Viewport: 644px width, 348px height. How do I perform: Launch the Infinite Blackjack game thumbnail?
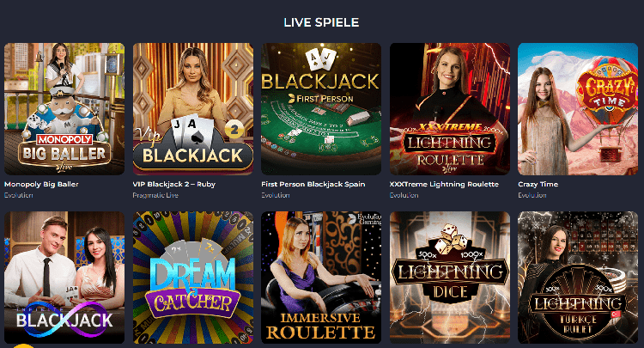click(x=64, y=278)
